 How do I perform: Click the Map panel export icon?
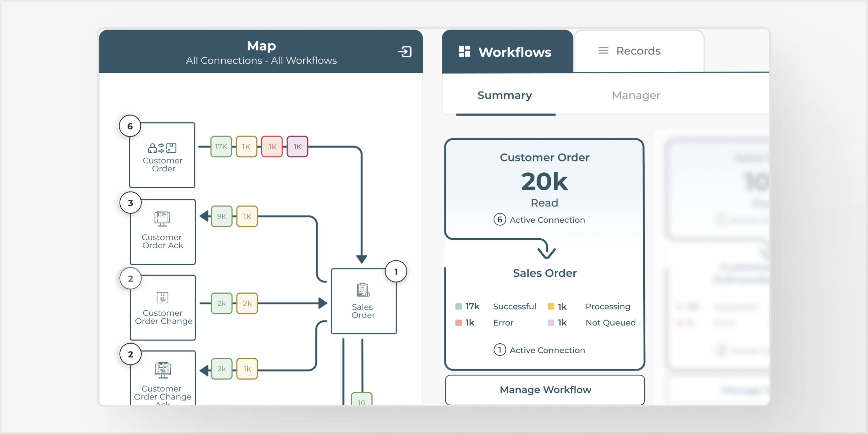[405, 52]
